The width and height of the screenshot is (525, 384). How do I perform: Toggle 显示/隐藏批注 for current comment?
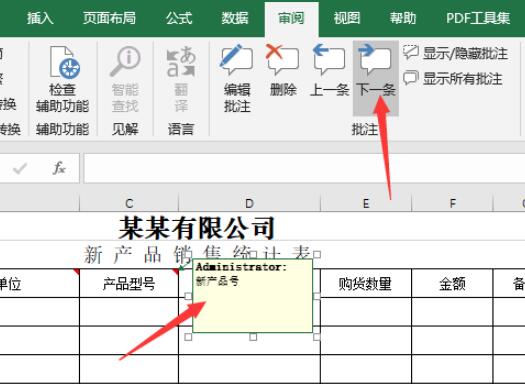click(456, 53)
